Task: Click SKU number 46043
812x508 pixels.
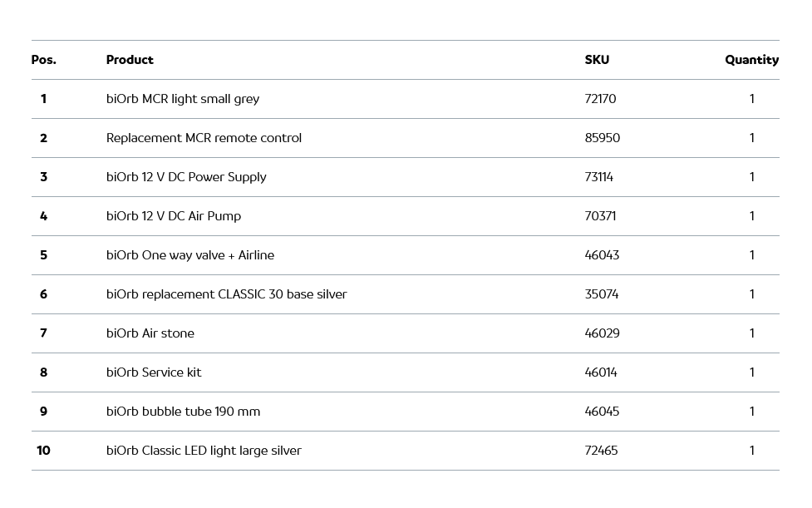Action: pyautogui.click(x=602, y=255)
